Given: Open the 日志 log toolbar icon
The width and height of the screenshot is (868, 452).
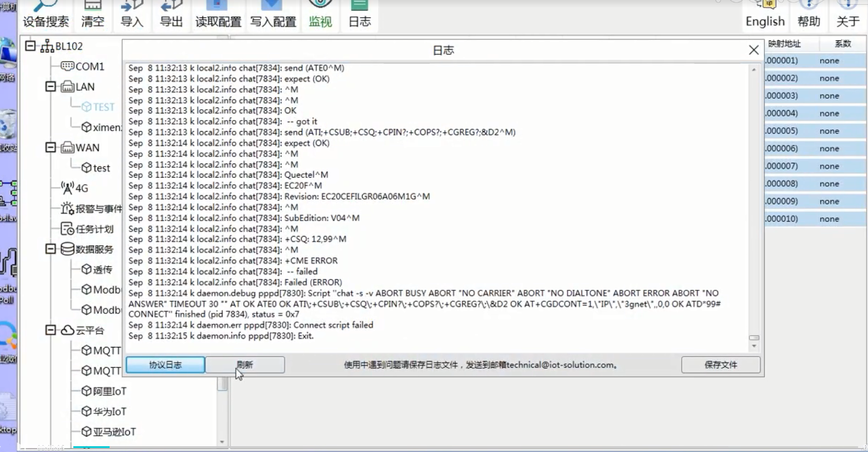Looking at the screenshot, I should click(360, 14).
